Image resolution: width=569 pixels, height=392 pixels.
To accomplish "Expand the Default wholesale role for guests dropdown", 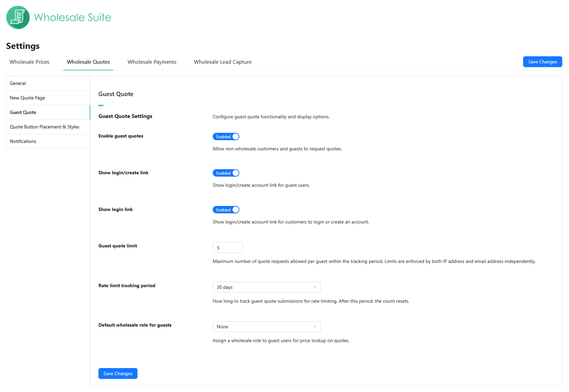I will coord(266,327).
